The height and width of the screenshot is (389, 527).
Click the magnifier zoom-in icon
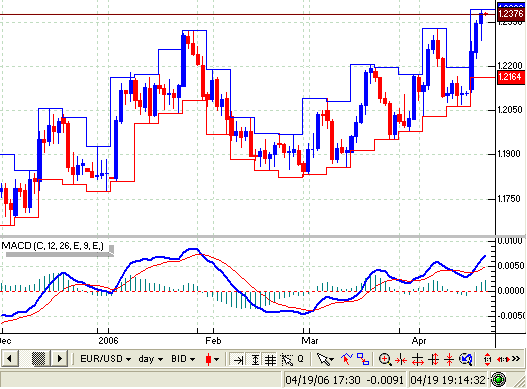385,359
